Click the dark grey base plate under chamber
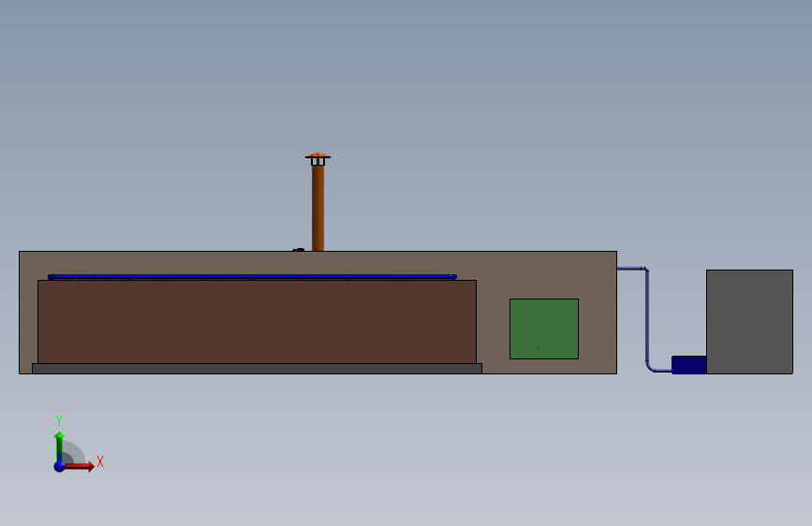The width and height of the screenshot is (812, 526). click(257, 369)
